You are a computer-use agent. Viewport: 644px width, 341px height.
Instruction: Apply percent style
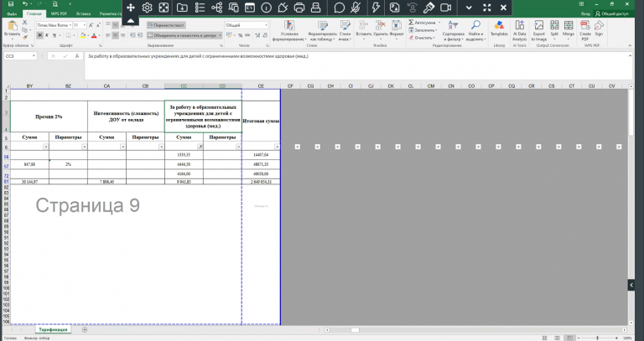pyautogui.click(x=241, y=35)
